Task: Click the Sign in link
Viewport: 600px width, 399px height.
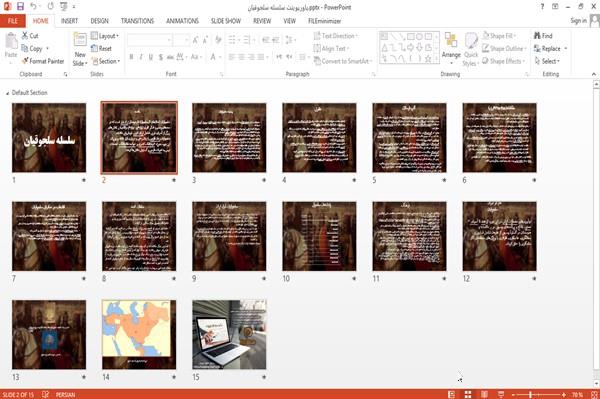Action: (578, 21)
